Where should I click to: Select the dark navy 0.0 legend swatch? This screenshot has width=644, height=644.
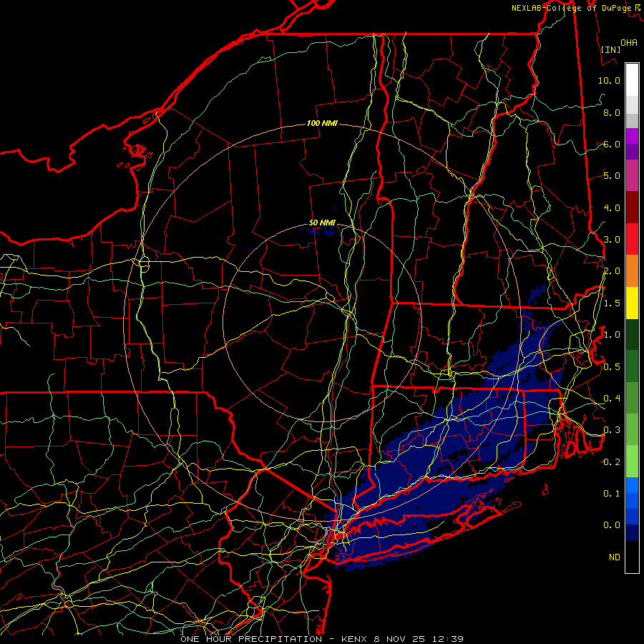click(632, 532)
